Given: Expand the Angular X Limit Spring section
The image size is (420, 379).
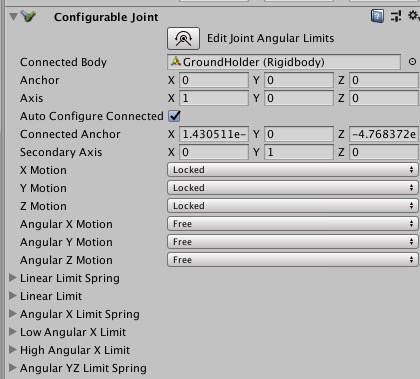Looking at the screenshot, I should (x=13, y=314).
